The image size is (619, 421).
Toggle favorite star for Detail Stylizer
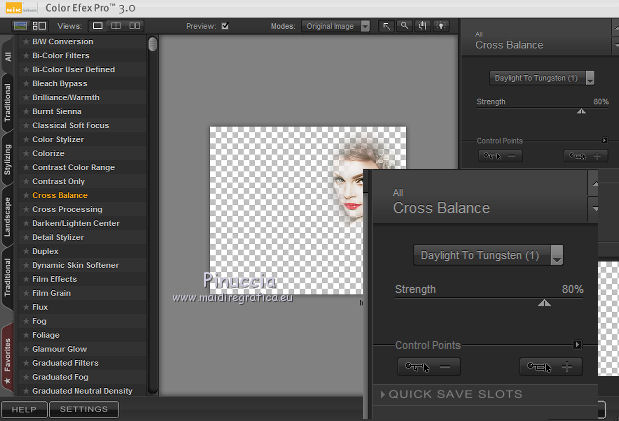(26, 237)
